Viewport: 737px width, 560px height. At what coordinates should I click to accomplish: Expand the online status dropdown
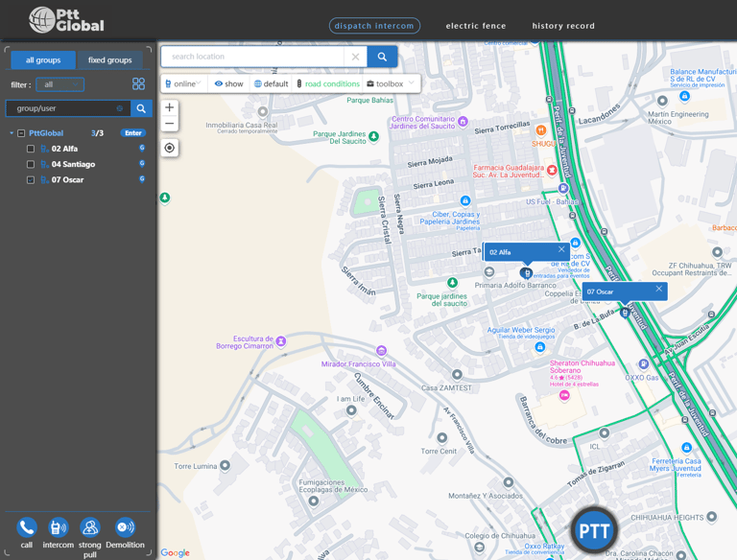click(x=183, y=83)
